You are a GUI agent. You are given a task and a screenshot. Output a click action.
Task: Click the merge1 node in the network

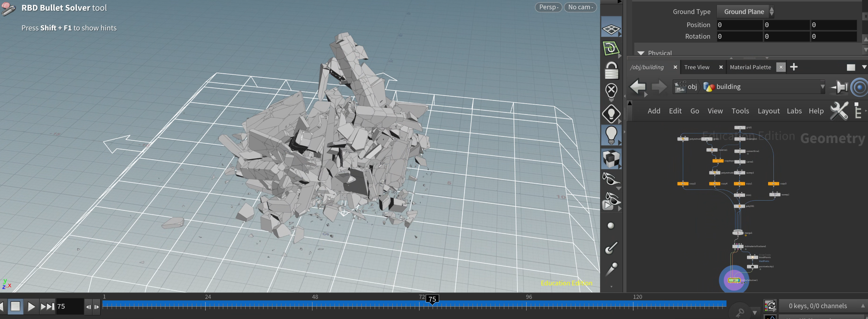pyautogui.click(x=738, y=233)
